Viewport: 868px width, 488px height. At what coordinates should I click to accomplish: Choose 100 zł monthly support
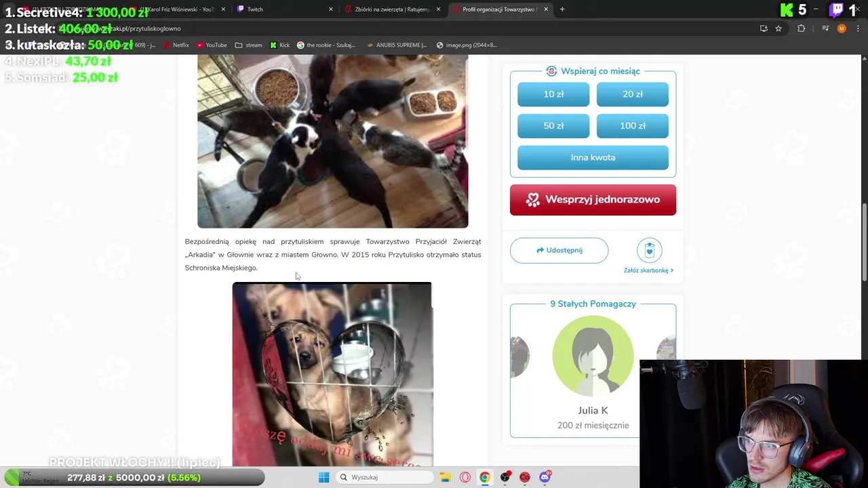pos(633,125)
